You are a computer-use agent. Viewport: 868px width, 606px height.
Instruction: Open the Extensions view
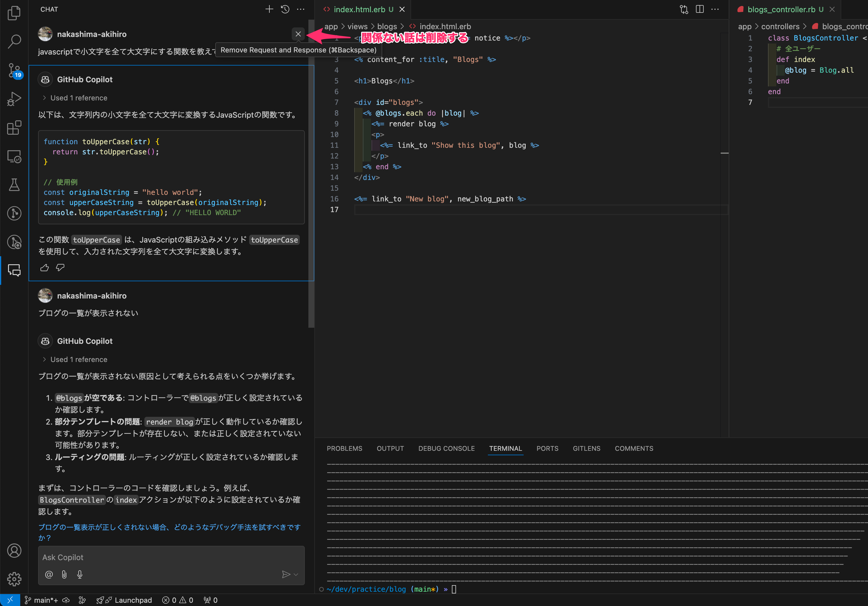(x=14, y=128)
